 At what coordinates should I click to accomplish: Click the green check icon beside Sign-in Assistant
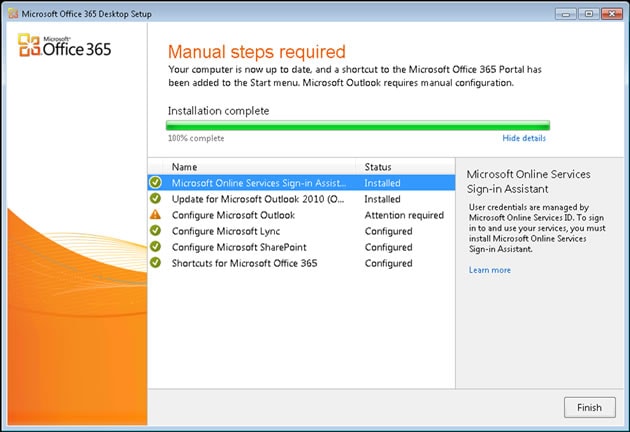click(155, 182)
